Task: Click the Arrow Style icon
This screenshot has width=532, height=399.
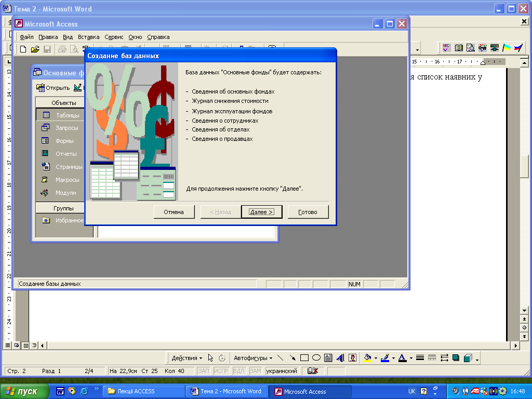Action: (x=444, y=358)
